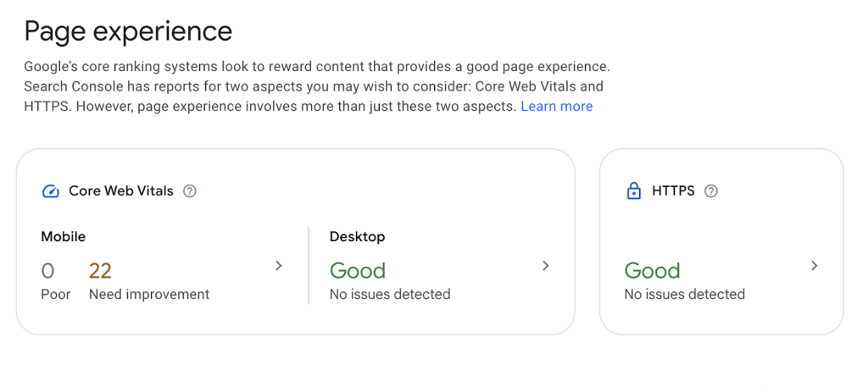The width and height of the screenshot is (868, 392).
Task: Click the Need improvement label
Action: coord(149,295)
